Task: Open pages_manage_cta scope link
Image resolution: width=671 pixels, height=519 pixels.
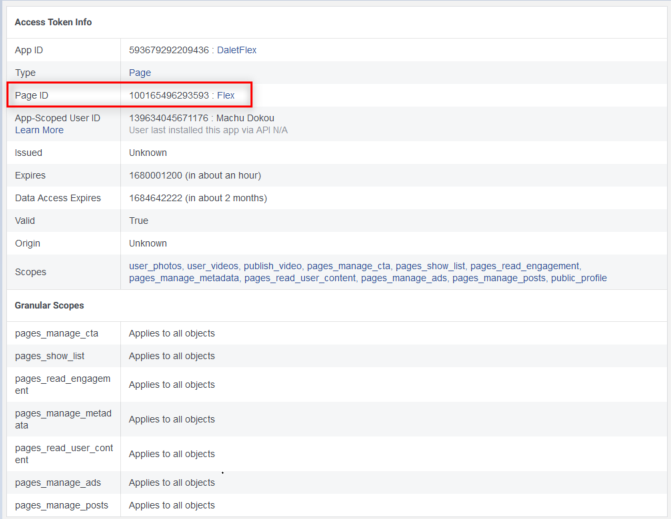Action: [x=348, y=266]
